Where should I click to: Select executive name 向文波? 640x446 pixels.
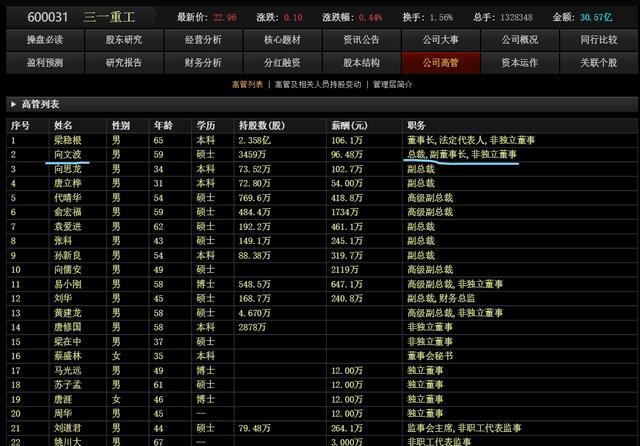(68, 155)
